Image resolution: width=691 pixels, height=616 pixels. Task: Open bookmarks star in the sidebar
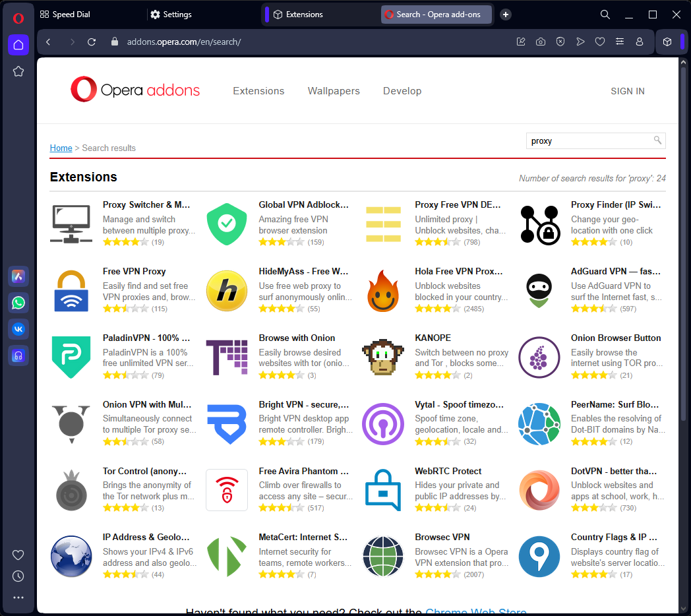pyautogui.click(x=18, y=71)
